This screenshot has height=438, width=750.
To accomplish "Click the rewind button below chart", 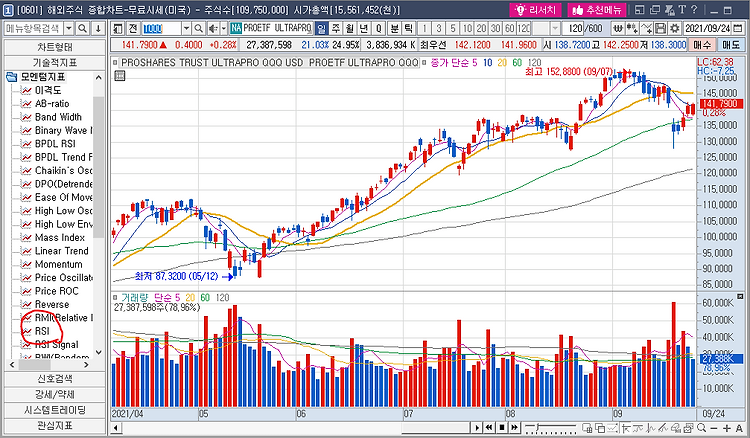I will [x=489, y=427].
